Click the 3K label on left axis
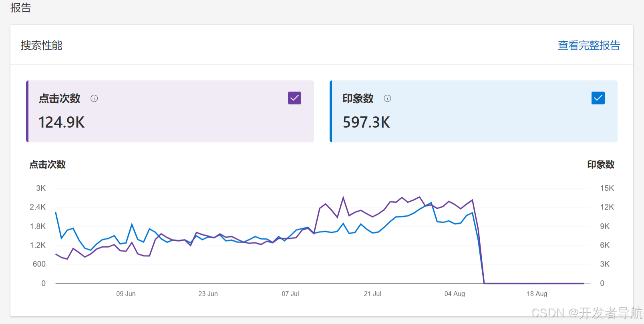 point(41,188)
